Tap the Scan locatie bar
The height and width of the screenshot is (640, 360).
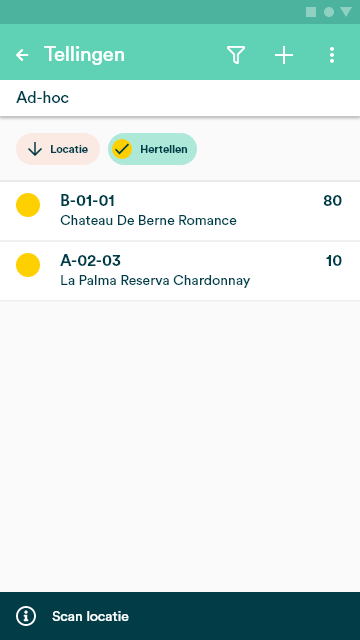click(180, 616)
